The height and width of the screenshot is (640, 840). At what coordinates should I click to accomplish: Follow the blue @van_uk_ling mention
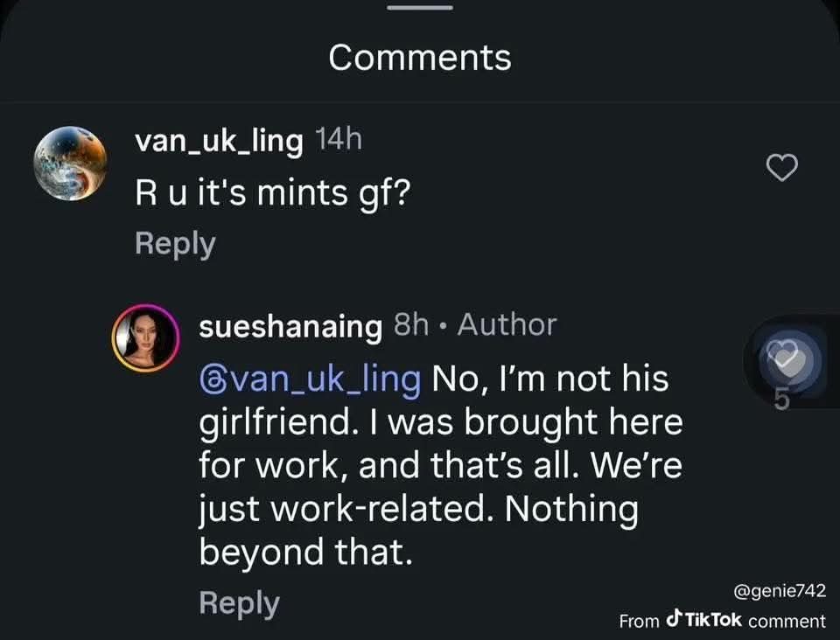pos(310,379)
